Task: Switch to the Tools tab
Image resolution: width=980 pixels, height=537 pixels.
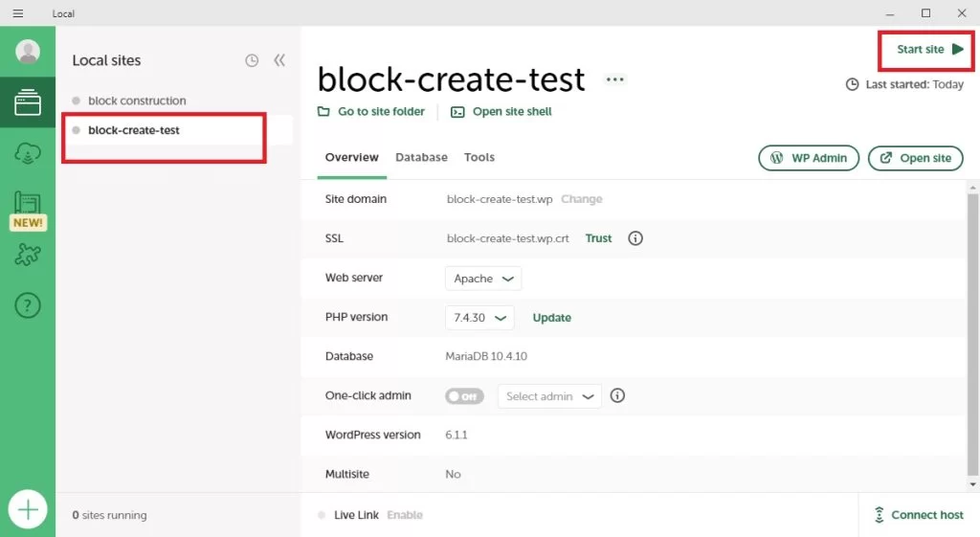Action: pyautogui.click(x=479, y=158)
